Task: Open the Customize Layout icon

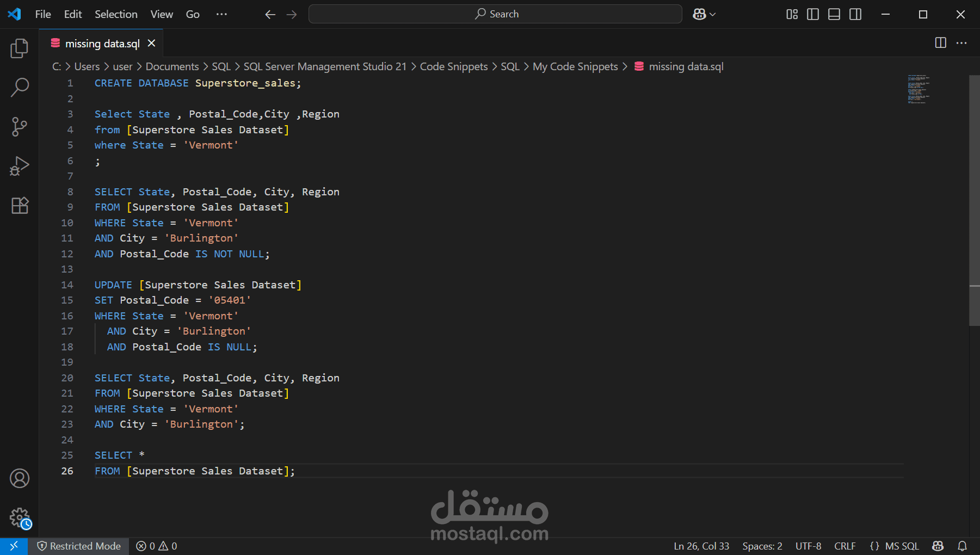Action: click(792, 14)
